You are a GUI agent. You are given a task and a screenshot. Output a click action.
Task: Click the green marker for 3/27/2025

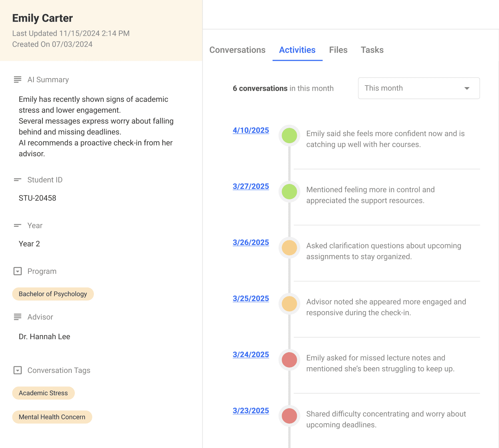pyautogui.click(x=289, y=192)
